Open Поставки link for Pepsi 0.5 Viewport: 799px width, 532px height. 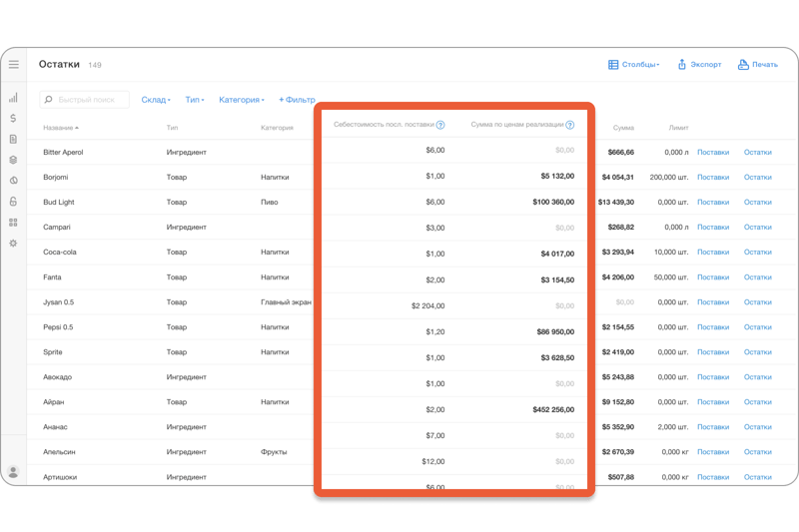click(713, 327)
